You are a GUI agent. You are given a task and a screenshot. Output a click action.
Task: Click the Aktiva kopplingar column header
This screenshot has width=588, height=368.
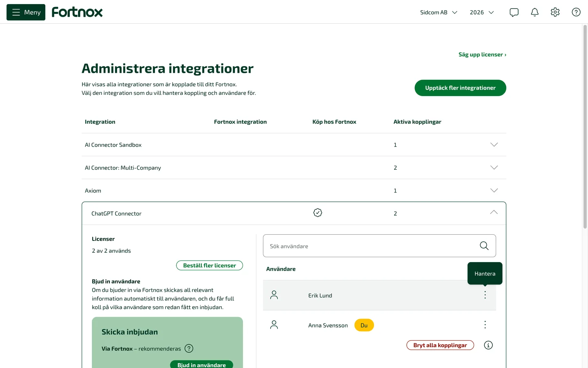(x=417, y=122)
